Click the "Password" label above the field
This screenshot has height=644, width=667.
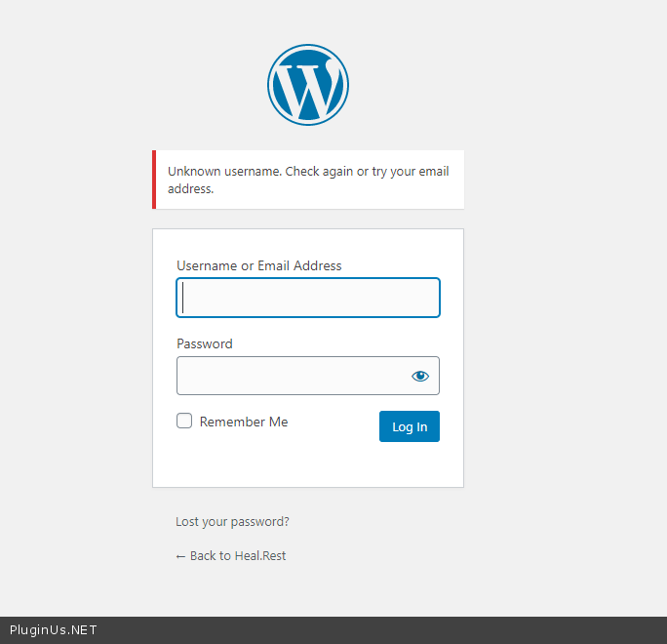pyautogui.click(x=205, y=343)
